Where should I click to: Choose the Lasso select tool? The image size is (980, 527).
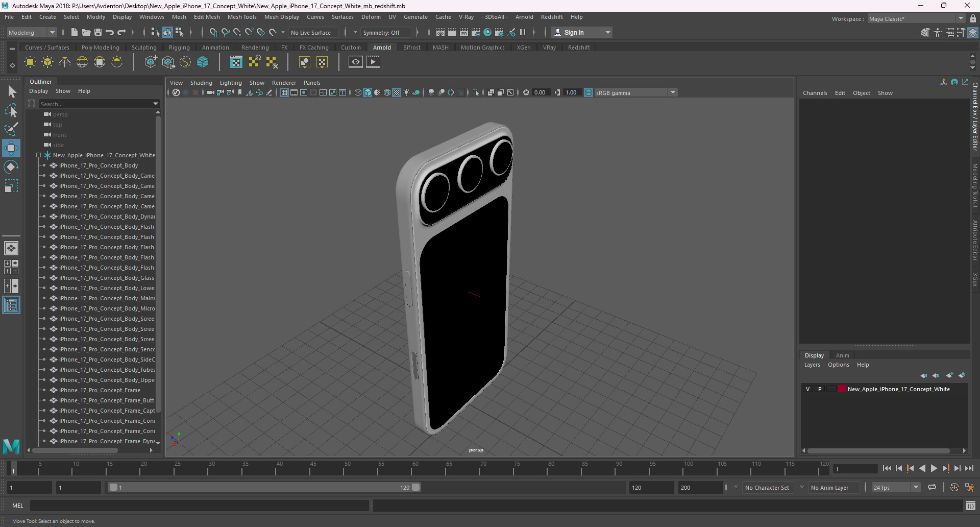click(11, 110)
